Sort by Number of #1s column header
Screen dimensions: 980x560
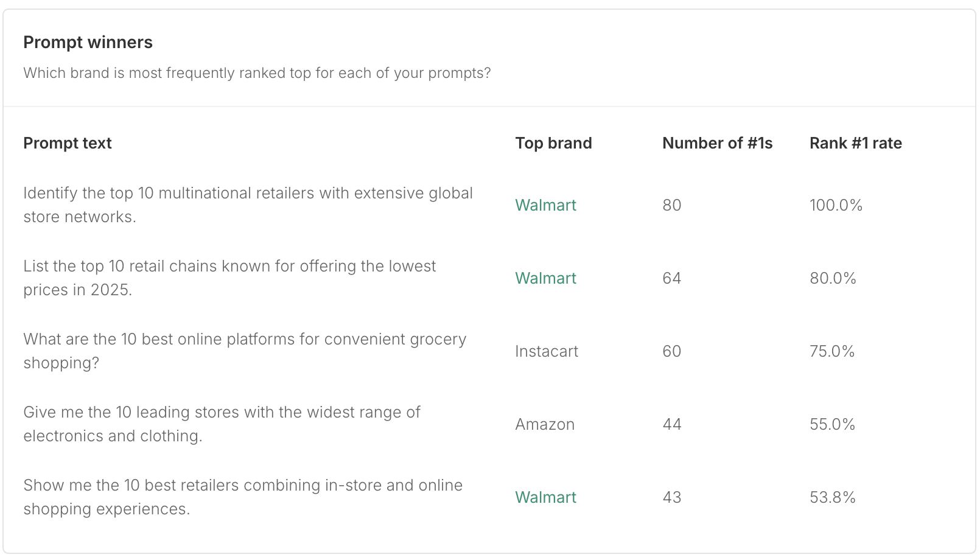click(x=717, y=143)
